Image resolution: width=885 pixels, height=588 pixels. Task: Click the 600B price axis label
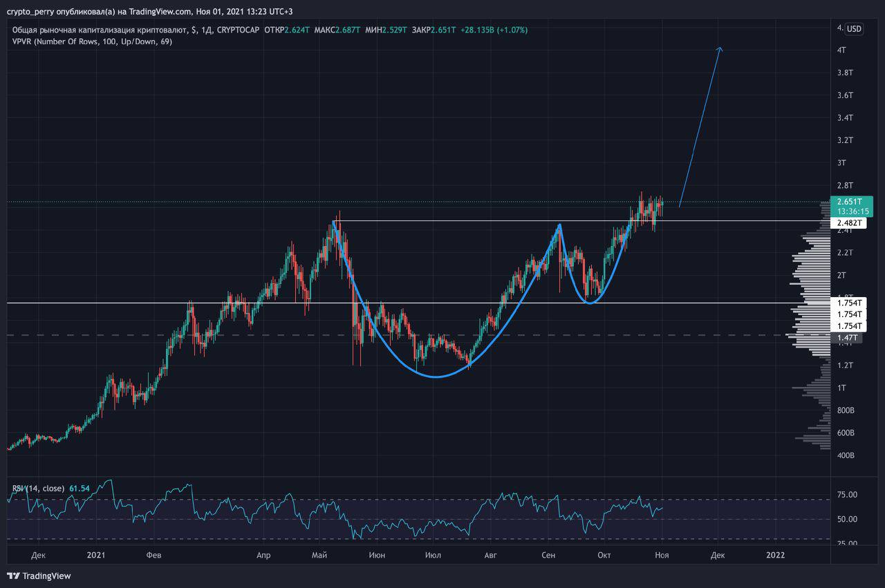point(846,433)
